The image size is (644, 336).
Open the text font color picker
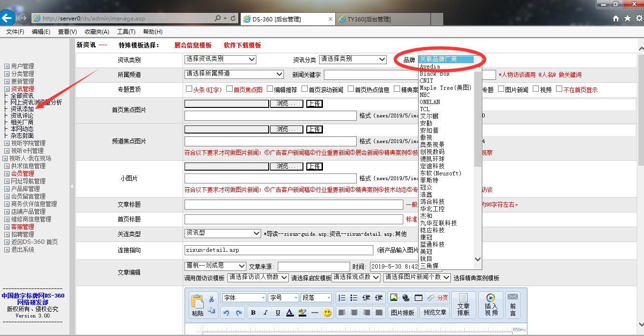coord(290,313)
